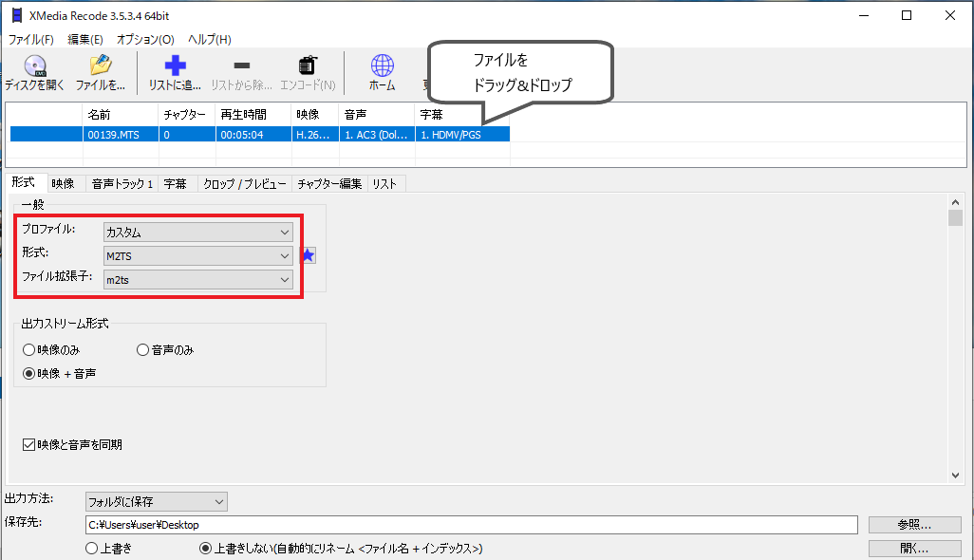The image size is (974, 560).
Task: Click video codec cell H.26...
Action: point(315,135)
